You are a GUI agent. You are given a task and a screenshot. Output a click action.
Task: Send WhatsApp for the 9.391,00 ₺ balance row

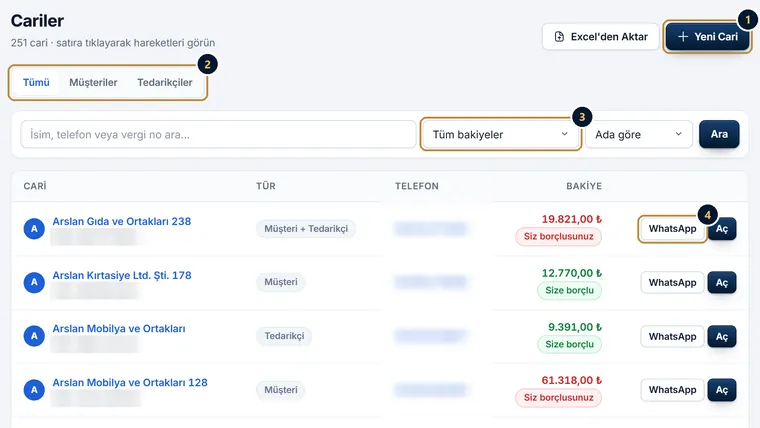point(672,336)
